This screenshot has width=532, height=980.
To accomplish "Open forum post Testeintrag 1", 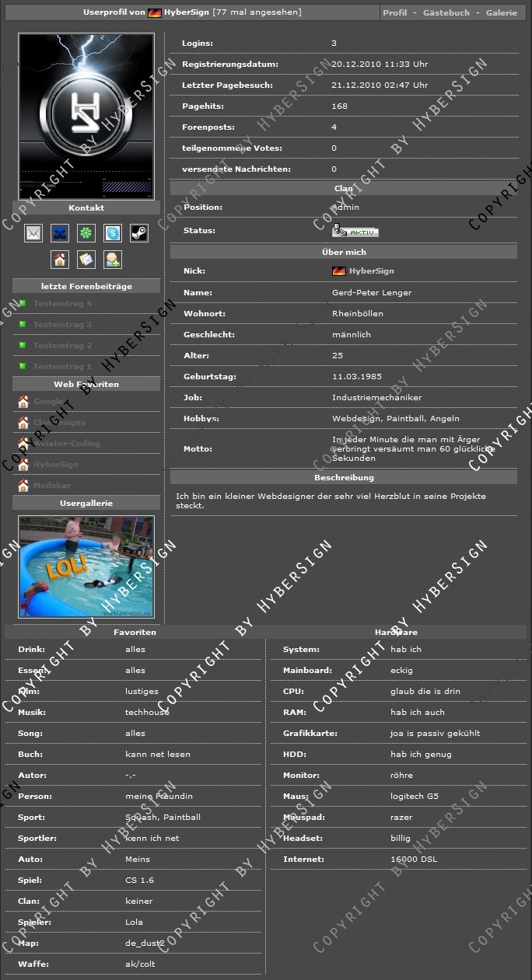I will [x=62, y=367].
